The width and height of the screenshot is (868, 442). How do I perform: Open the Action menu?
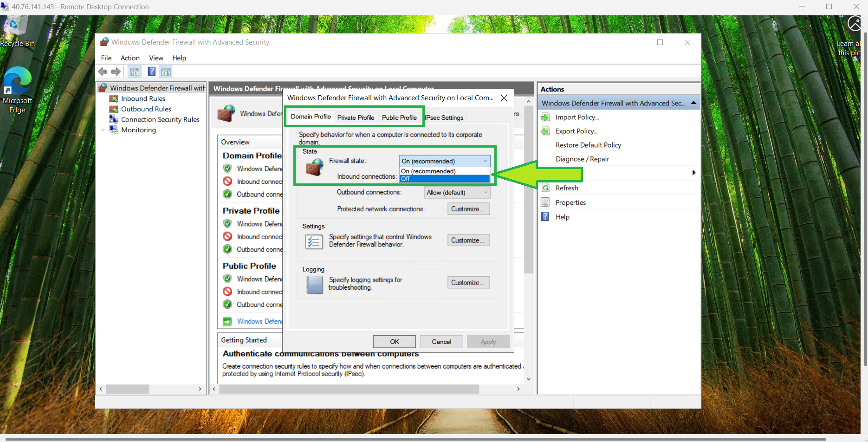point(130,58)
